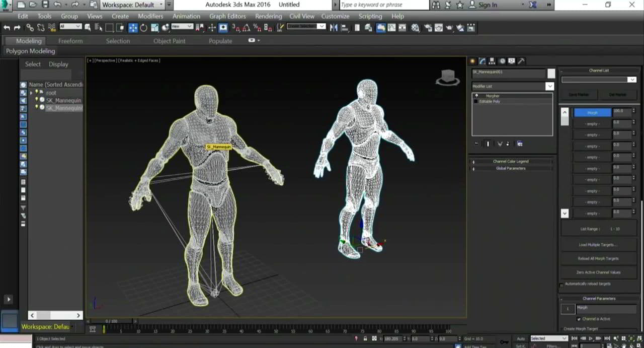Click the Load Multiple Targets button
This screenshot has width=644, height=348.
pyautogui.click(x=598, y=245)
